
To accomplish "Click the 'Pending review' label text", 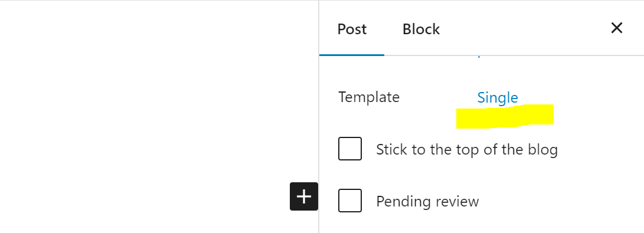I will coord(427,201).
